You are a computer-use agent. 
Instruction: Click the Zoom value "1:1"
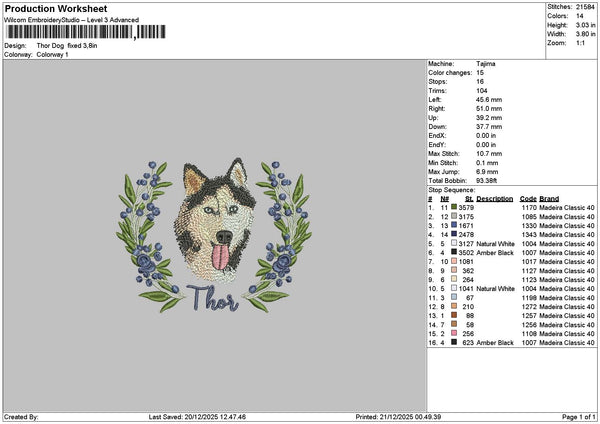click(x=580, y=43)
